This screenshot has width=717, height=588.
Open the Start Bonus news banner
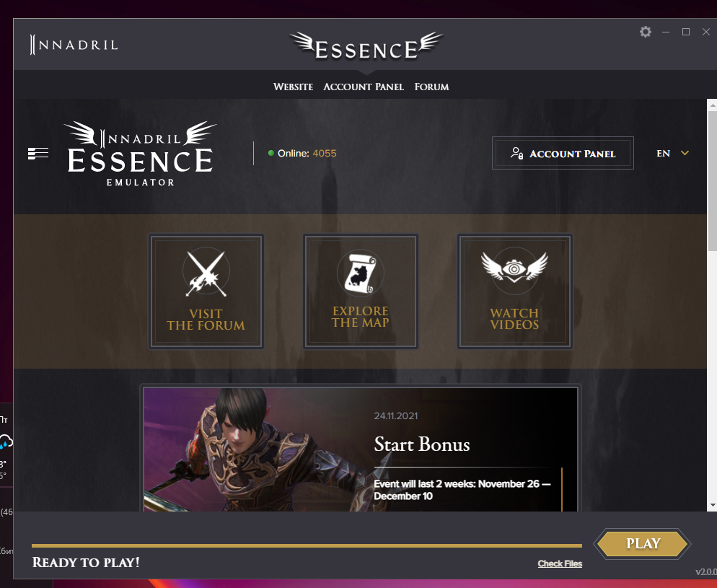click(361, 449)
